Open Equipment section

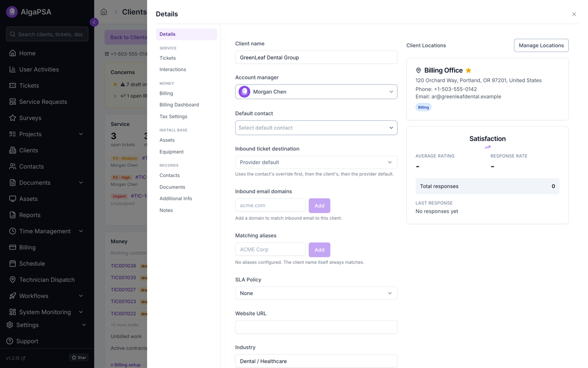coord(171,152)
